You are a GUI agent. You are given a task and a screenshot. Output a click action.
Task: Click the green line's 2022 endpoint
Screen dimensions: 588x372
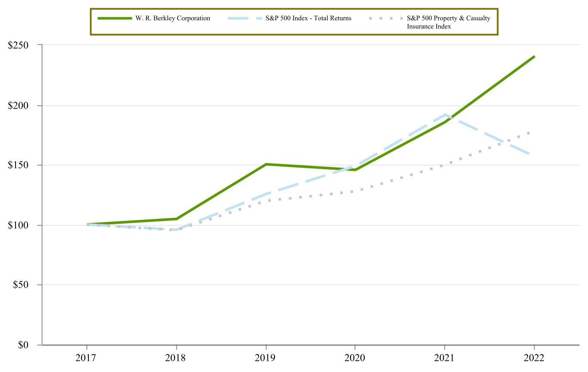534,56
